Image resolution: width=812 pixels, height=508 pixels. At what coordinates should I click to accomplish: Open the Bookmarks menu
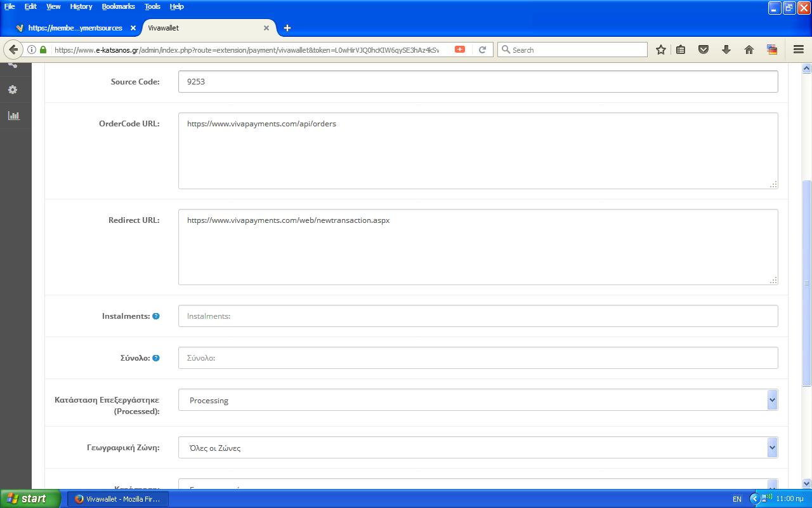(118, 6)
